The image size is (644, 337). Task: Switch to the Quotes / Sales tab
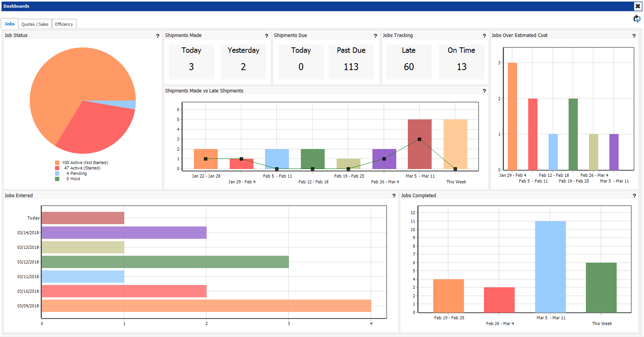click(x=35, y=24)
